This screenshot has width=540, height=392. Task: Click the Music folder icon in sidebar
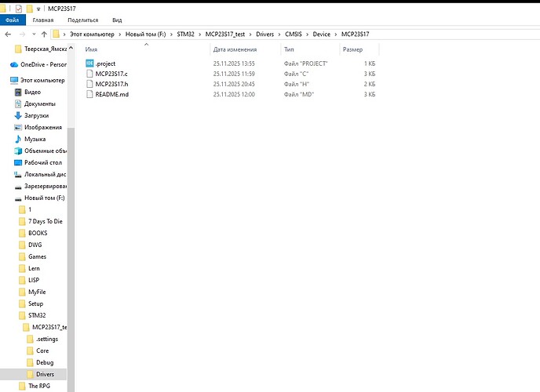point(17,139)
